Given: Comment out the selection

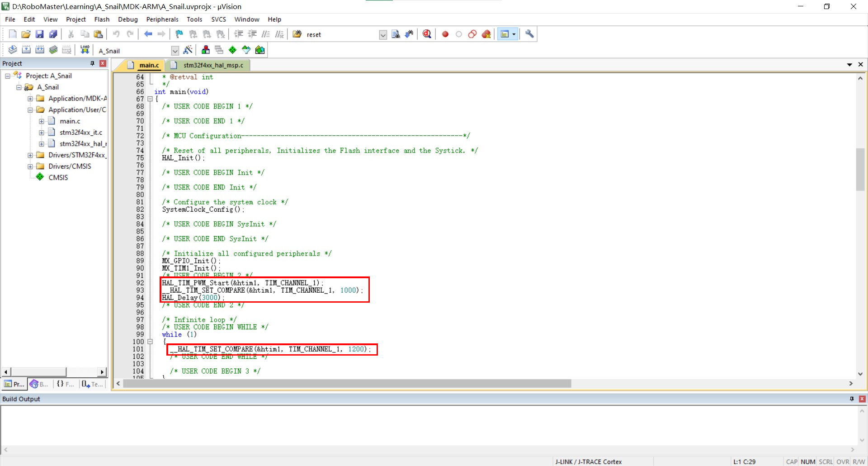Looking at the screenshot, I should pyautogui.click(x=266, y=34).
